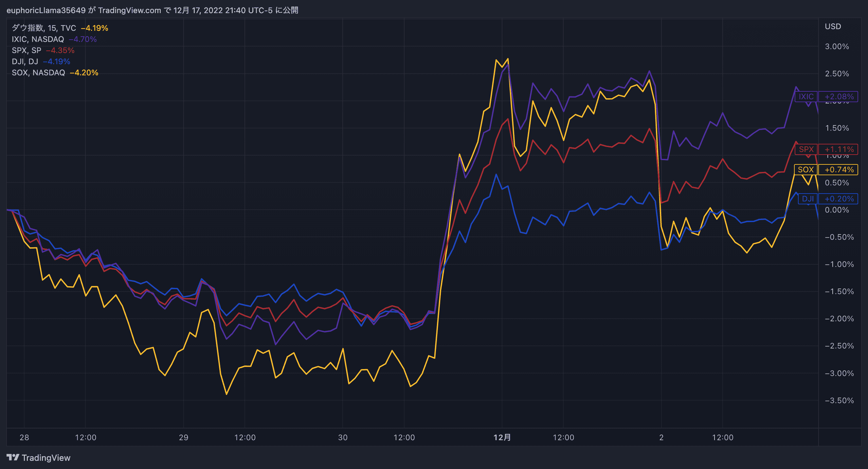
Task: Click the IXIC +2.08% price tag
Action: pos(827,97)
